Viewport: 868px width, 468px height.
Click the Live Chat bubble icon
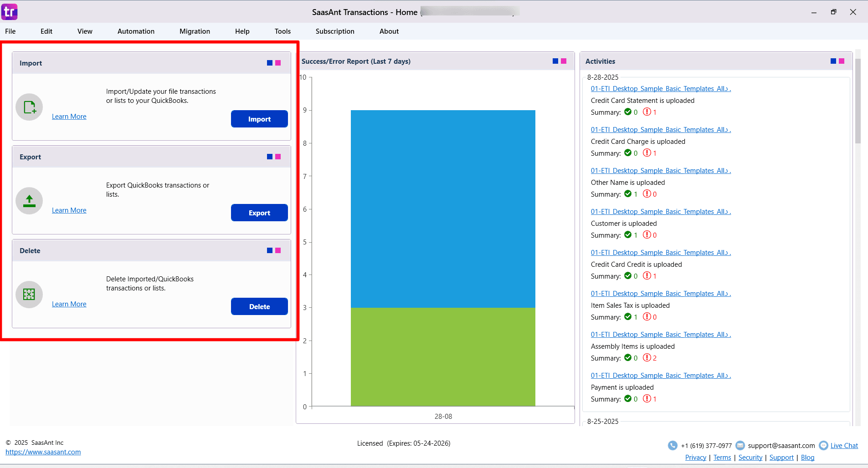[823, 445]
